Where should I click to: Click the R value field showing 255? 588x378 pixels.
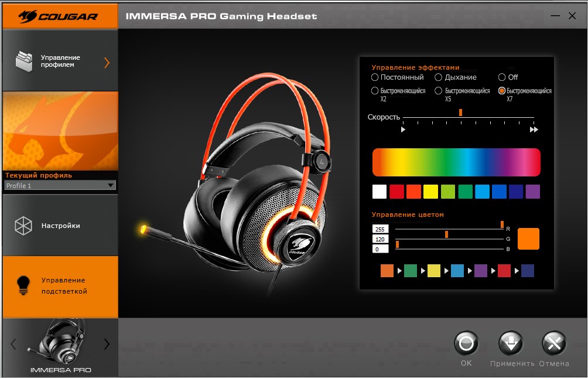[x=380, y=229]
